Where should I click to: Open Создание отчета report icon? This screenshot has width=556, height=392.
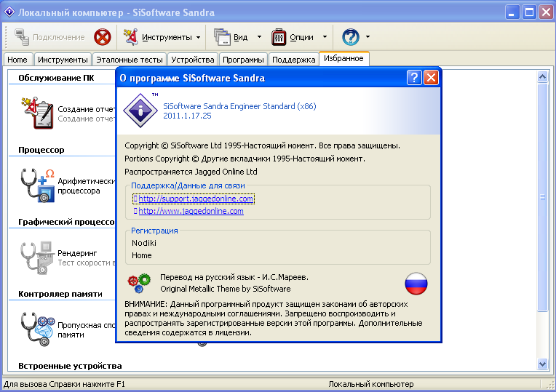point(37,113)
